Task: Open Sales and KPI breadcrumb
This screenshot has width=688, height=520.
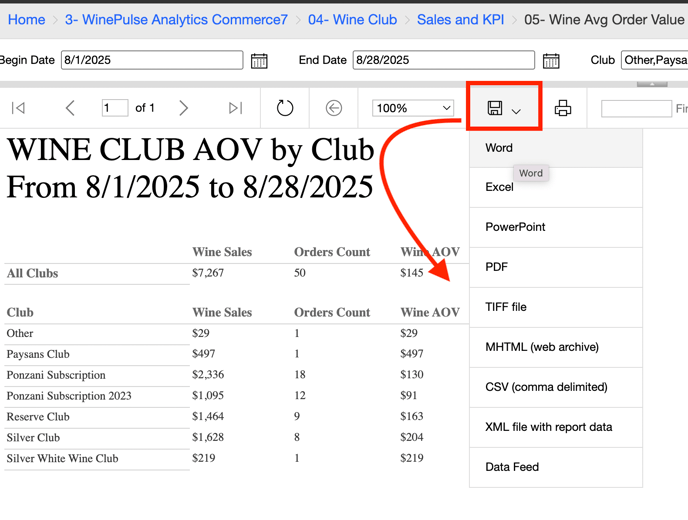Action: [x=460, y=19]
